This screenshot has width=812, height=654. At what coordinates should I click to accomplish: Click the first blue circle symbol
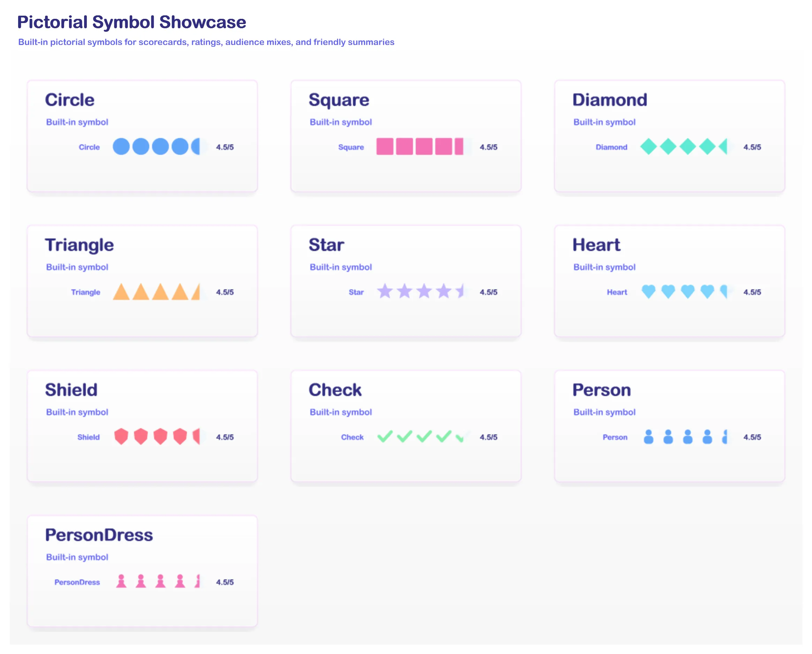[121, 146]
